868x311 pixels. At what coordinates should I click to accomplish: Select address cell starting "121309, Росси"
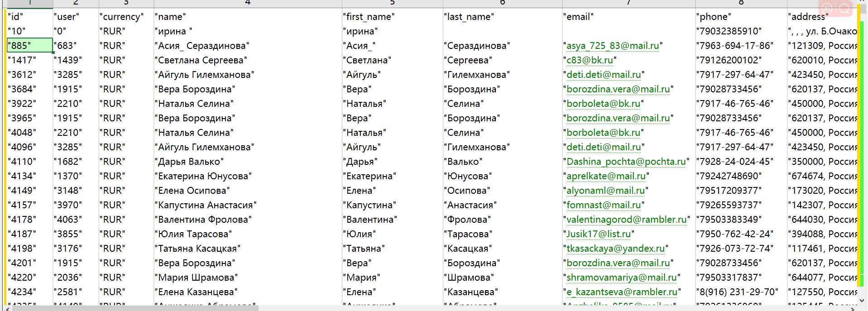(823, 46)
